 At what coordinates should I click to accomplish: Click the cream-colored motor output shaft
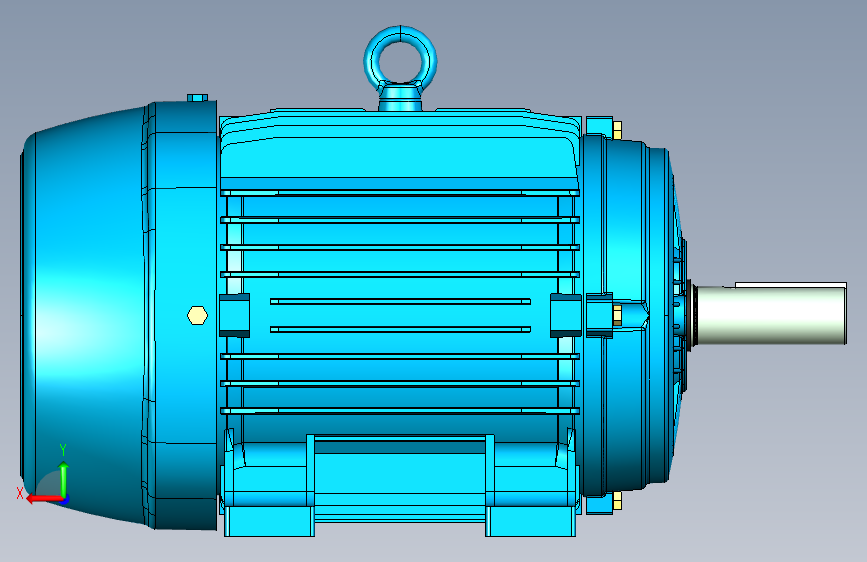click(x=771, y=315)
